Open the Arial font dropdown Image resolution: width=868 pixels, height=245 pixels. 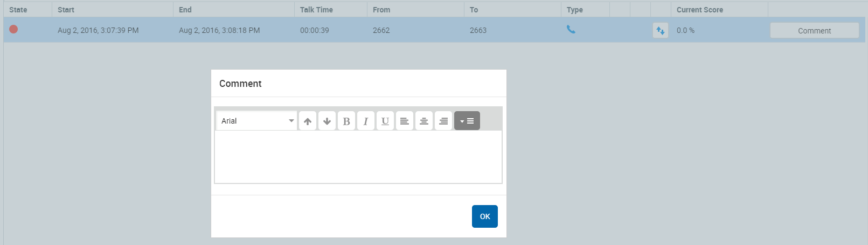tap(256, 121)
